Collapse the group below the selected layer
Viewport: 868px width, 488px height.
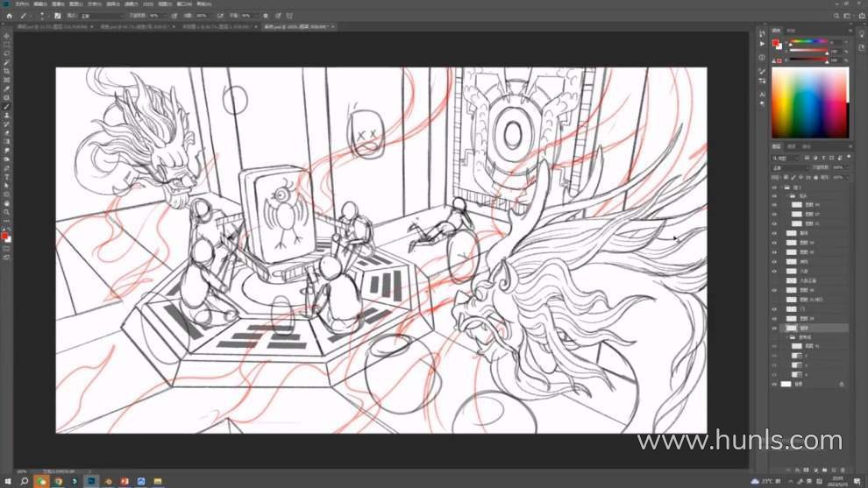pos(786,337)
